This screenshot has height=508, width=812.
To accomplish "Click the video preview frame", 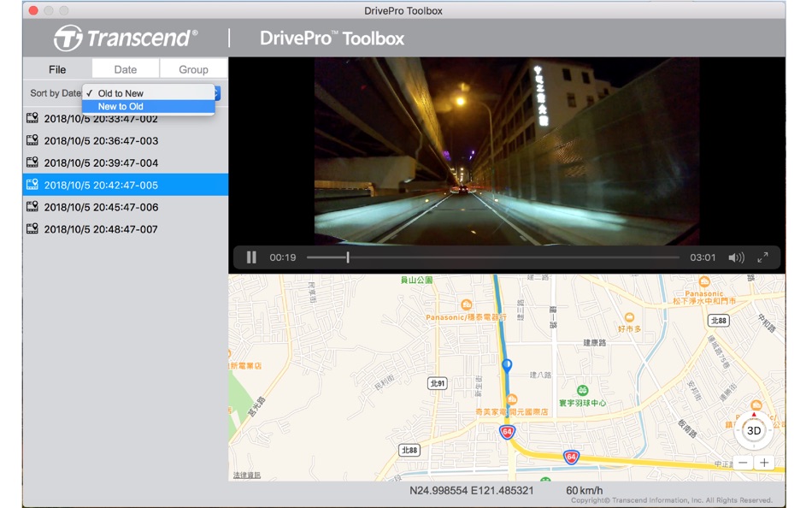I will click(507, 151).
